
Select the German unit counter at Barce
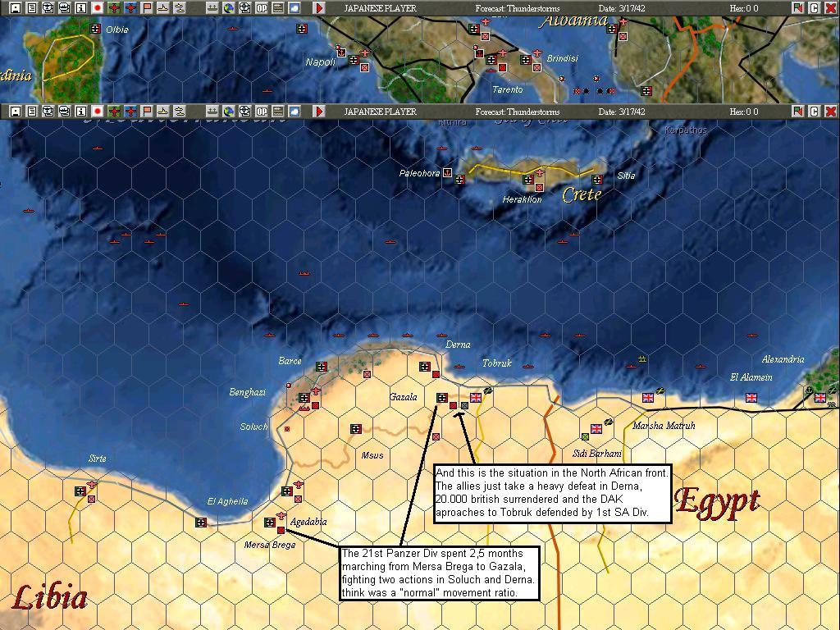click(x=322, y=367)
